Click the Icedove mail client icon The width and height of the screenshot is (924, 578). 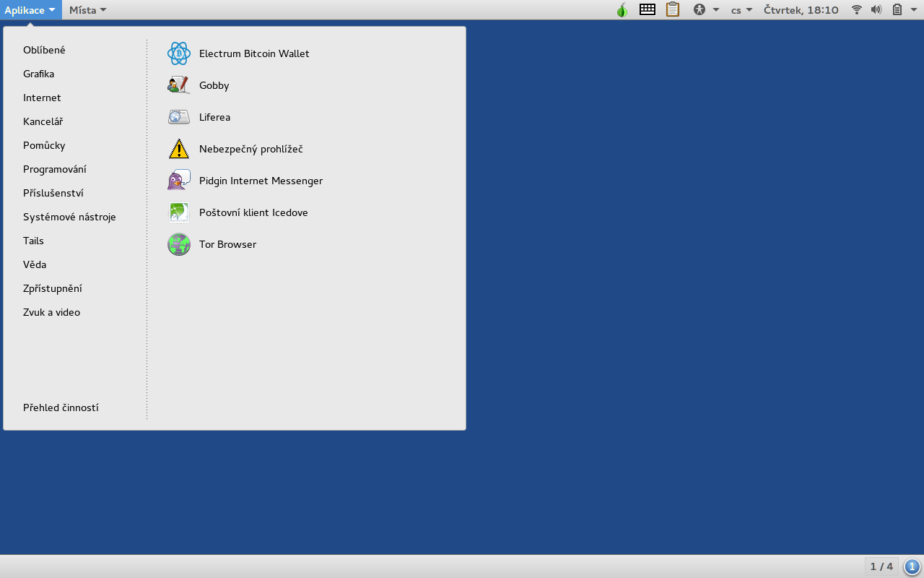[179, 212]
